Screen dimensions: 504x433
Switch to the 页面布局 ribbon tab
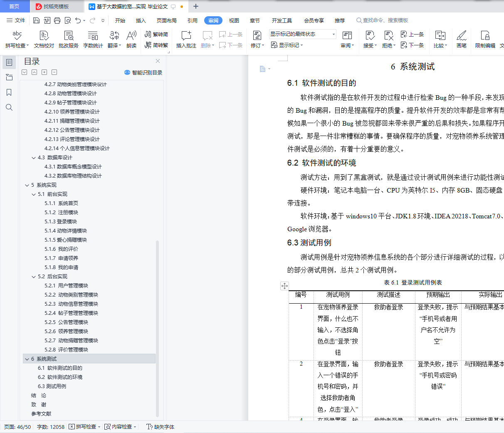pyautogui.click(x=167, y=20)
